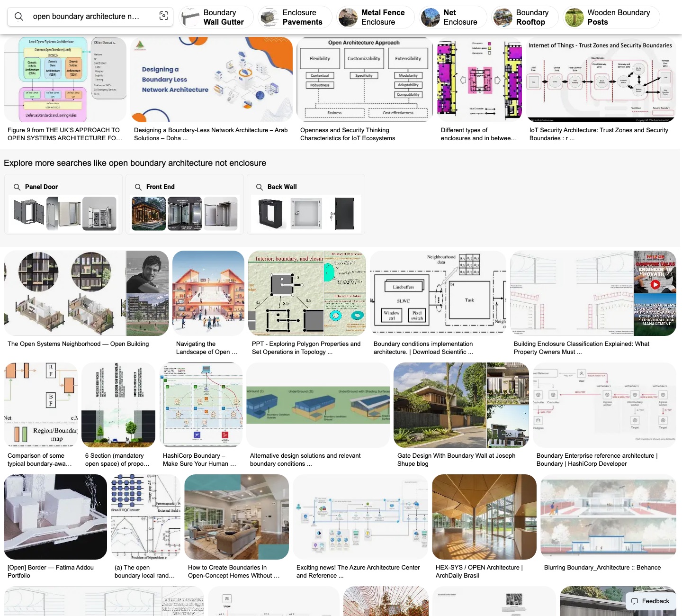The height and width of the screenshot is (616, 682).
Task: Choose the Net Enclosure suggestion chip
Action: coord(453,17)
